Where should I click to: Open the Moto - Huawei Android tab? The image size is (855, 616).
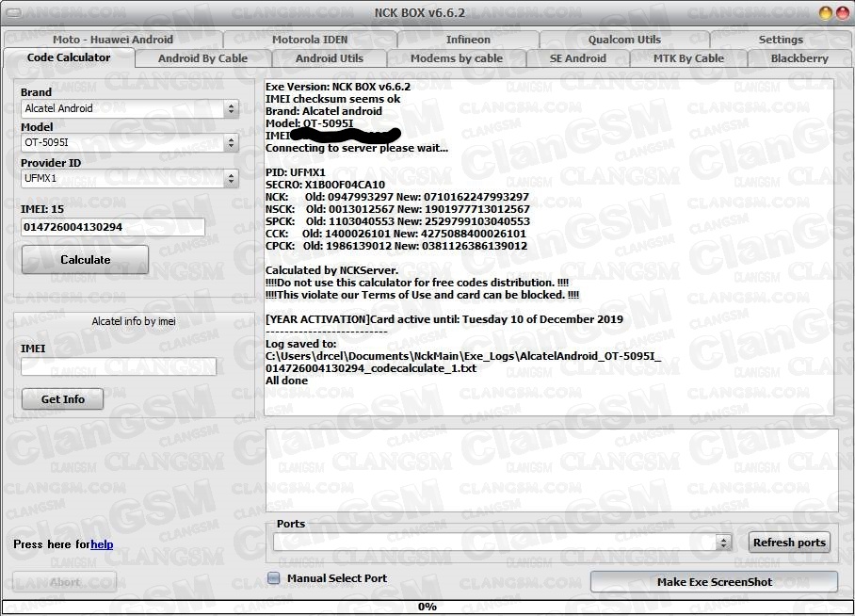[x=113, y=40]
